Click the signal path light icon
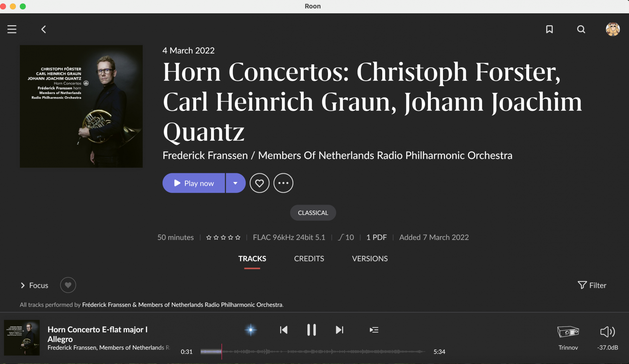 click(x=251, y=330)
